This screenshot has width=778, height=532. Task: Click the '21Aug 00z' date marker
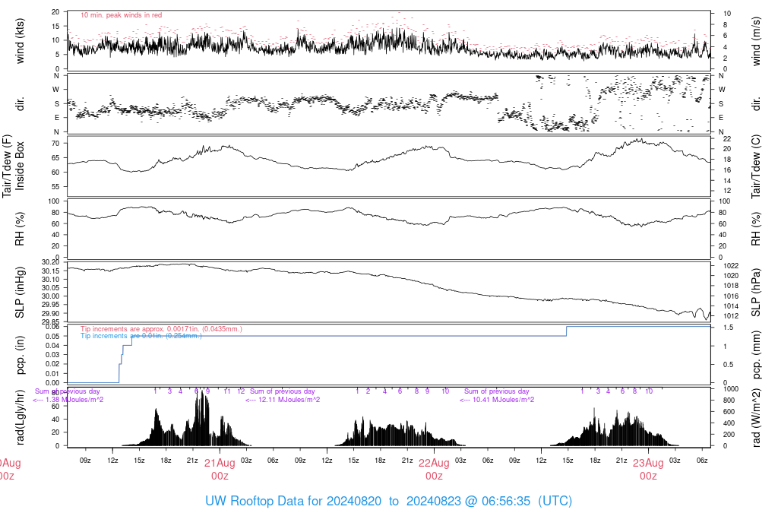click(x=220, y=470)
